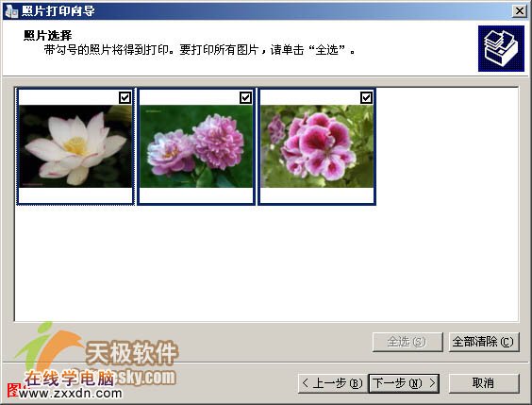Click the 照片打印向导 title bar text
The image size is (532, 405).
pos(58,11)
